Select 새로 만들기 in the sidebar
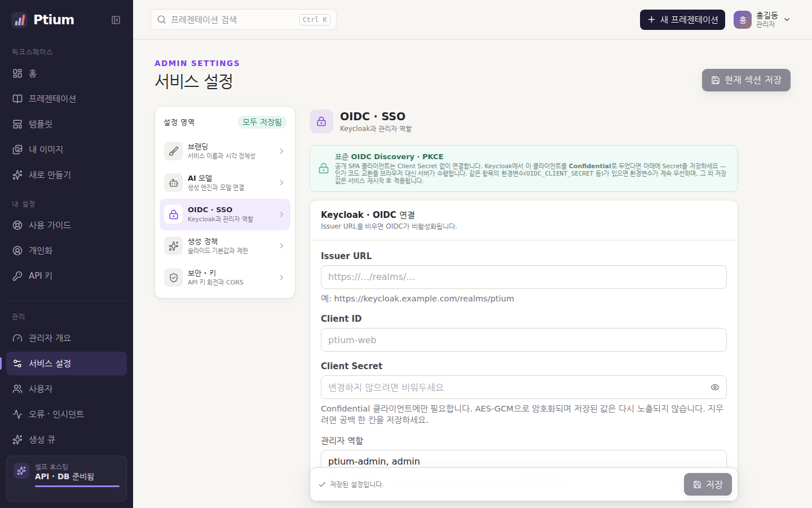Image resolution: width=812 pixels, height=508 pixels. click(x=67, y=175)
